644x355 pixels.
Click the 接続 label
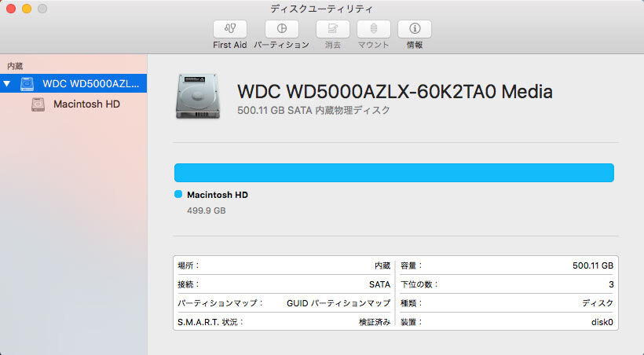click(x=188, y=284)
